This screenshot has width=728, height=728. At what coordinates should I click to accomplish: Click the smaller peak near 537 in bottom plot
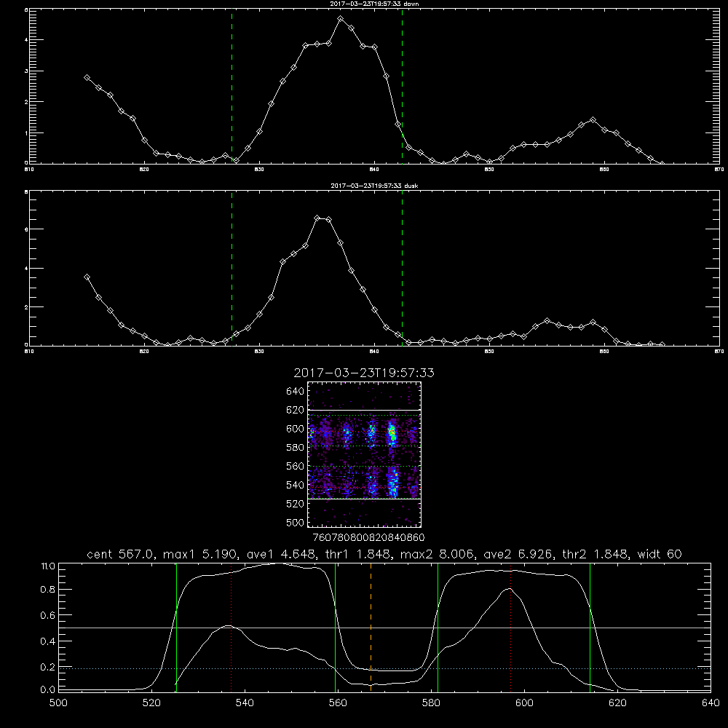(229, 626)
